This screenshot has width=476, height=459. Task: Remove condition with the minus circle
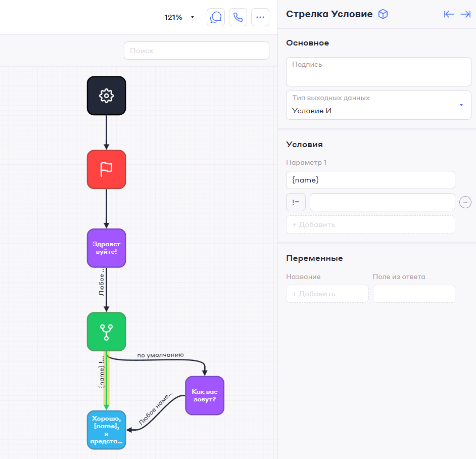[465, 202]
